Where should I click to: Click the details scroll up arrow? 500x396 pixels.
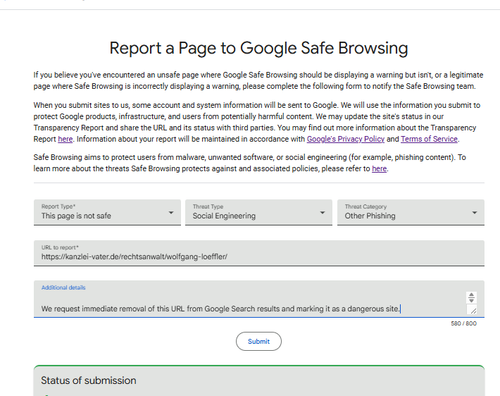[x=471, y=295]
